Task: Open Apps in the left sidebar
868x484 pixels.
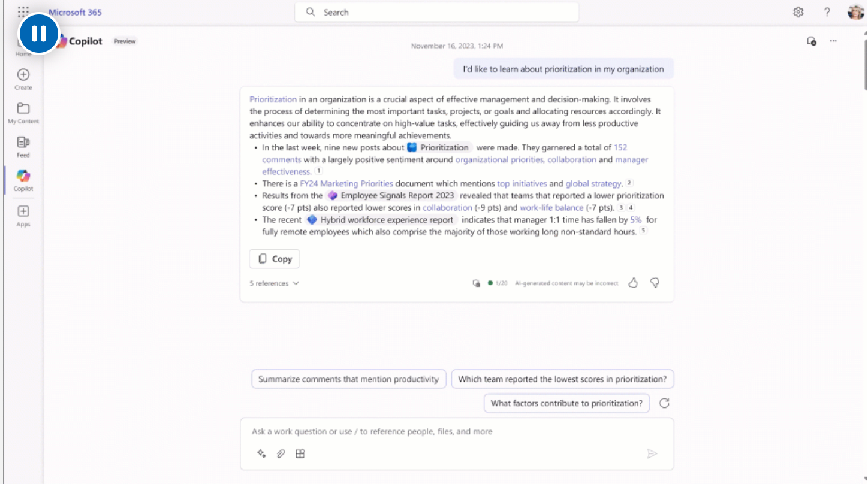Action: pos(23,216)
